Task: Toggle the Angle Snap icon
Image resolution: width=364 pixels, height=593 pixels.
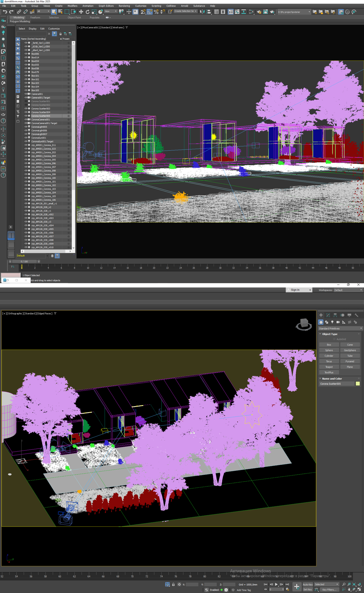Action: click(x=149, y=12)
